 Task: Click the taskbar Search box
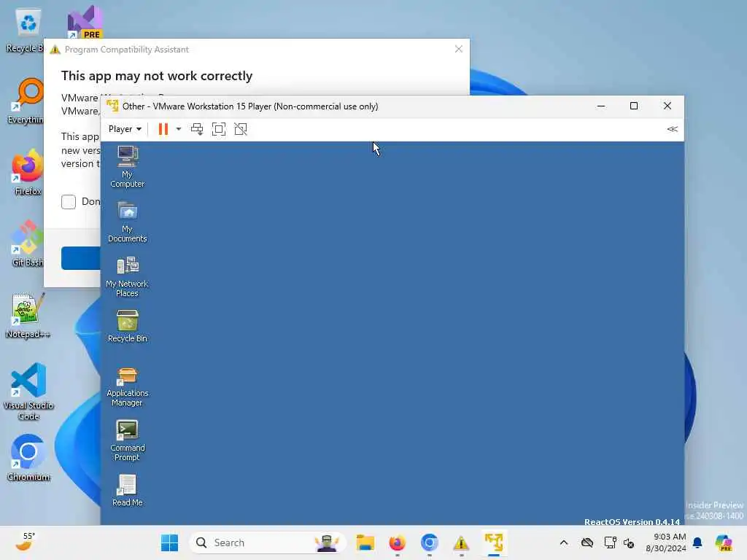[268, 542]
